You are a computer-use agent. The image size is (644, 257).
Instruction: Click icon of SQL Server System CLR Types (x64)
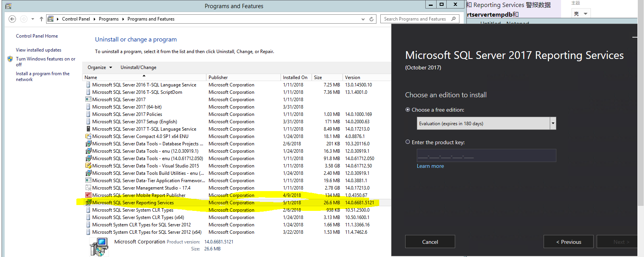coord(88,217)
